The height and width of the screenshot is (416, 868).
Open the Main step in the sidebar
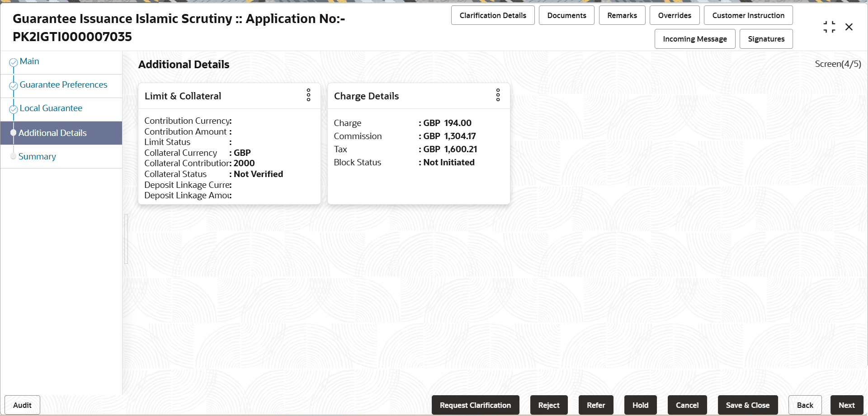[x=29, y=61]
